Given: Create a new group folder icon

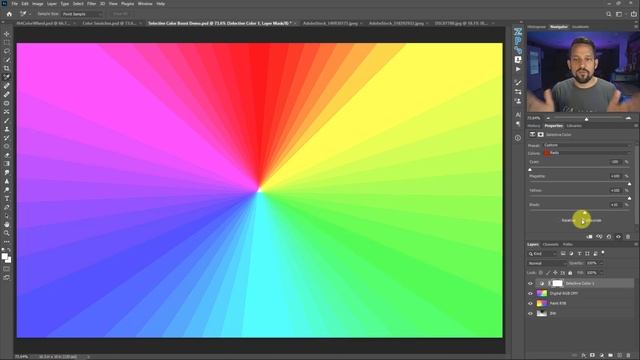Looking at the screenshot, I should pyautogui.click(x=611, y=356).
